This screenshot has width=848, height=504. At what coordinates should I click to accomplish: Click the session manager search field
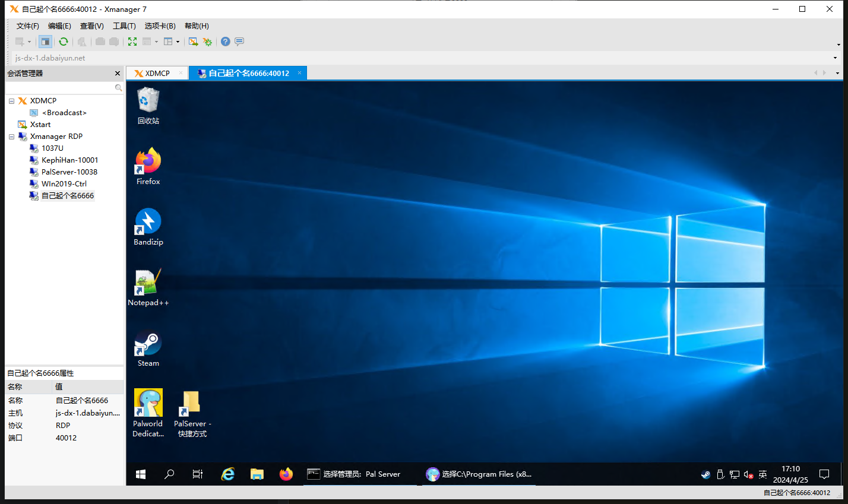coord(60,88)
